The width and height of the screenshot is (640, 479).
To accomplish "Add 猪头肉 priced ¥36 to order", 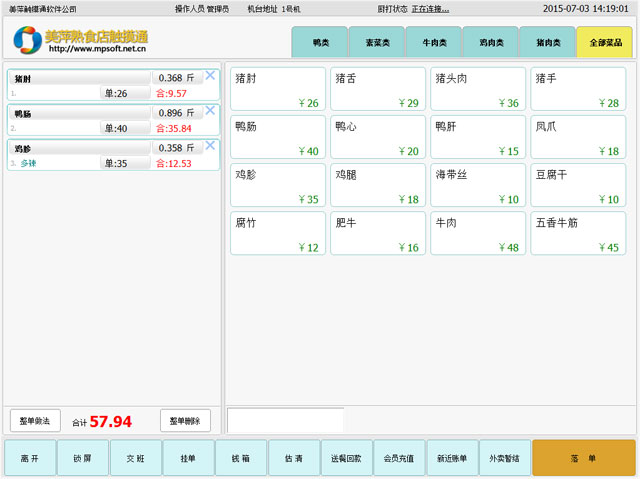I will coord(477,89).
